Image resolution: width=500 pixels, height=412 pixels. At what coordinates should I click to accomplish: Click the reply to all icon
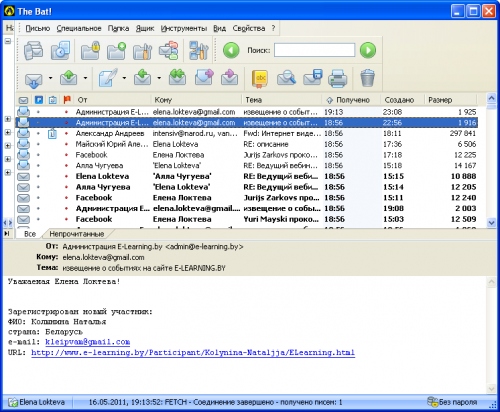pyautogui.click(x=177, y=78)
